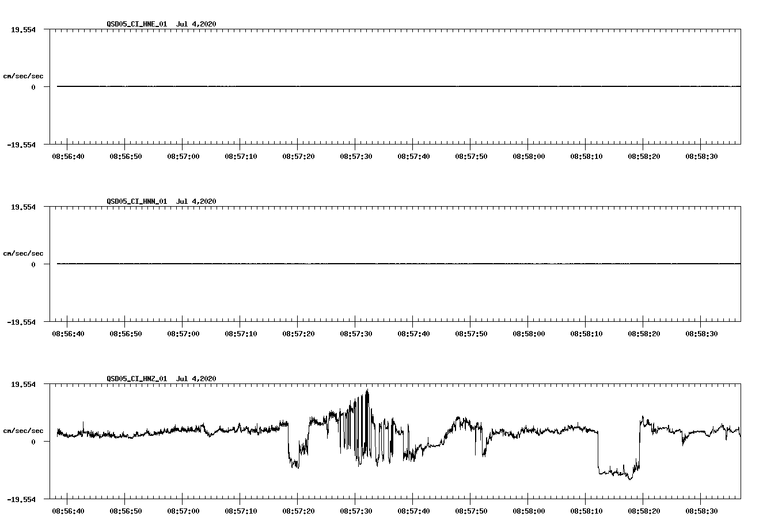
Task: Click the 19.554 maximum label on HNZ chart
Action: [x=23, y=384]
